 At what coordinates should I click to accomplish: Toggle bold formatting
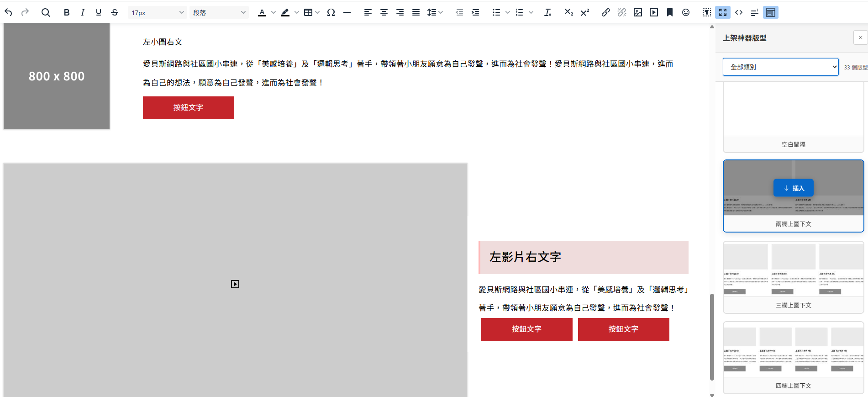click(67, 12)
